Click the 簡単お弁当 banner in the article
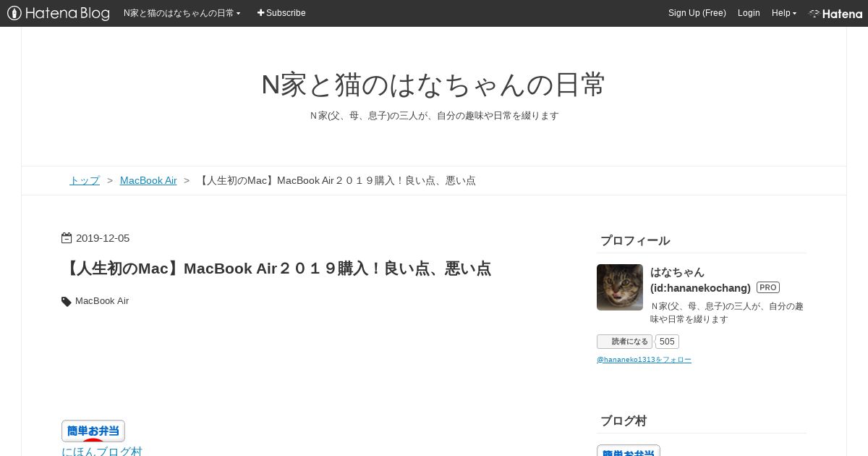The image size is (868, 456). [93, 431]
